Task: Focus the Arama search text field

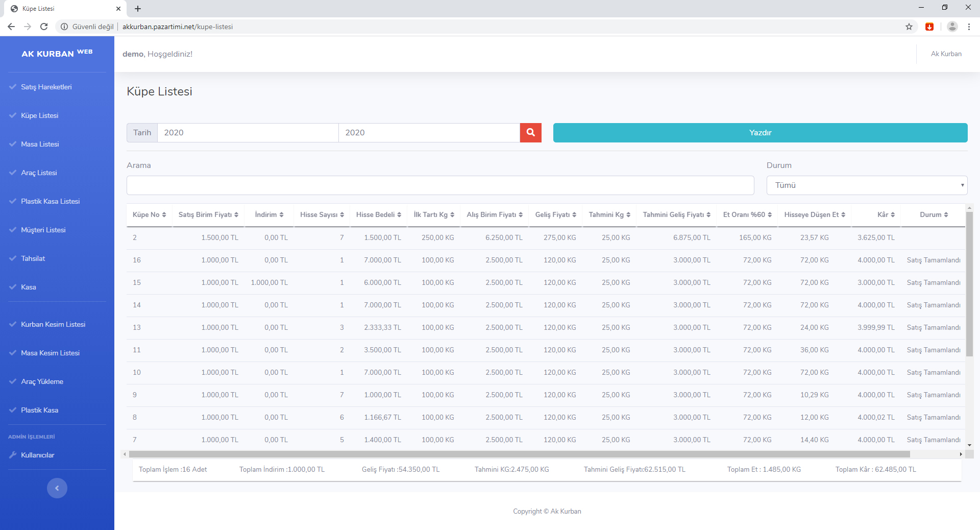Action: 440,185
